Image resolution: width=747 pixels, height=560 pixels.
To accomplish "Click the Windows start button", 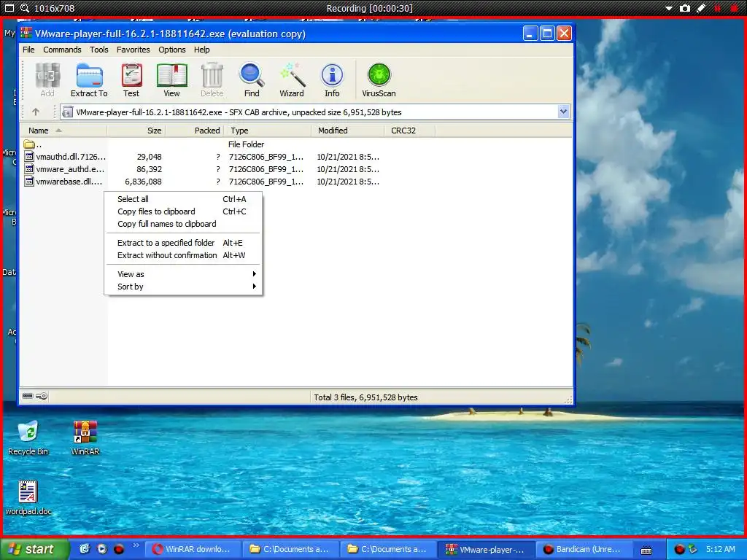I will click(x=34, y=549).
